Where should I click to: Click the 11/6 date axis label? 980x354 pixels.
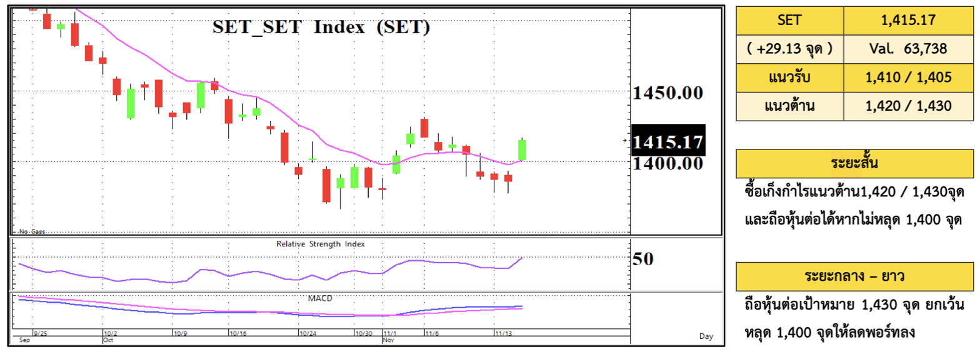point(432,334)
